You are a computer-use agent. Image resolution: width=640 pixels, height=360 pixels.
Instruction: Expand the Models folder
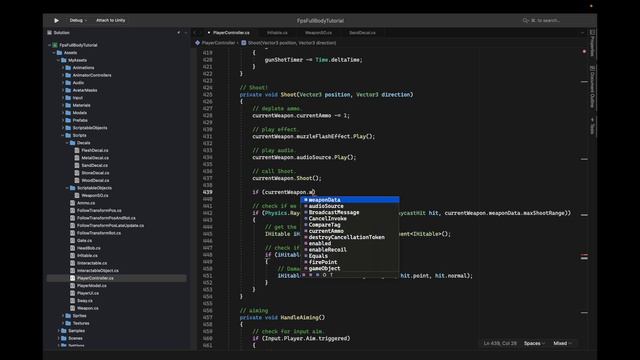(x=63, y=113)
